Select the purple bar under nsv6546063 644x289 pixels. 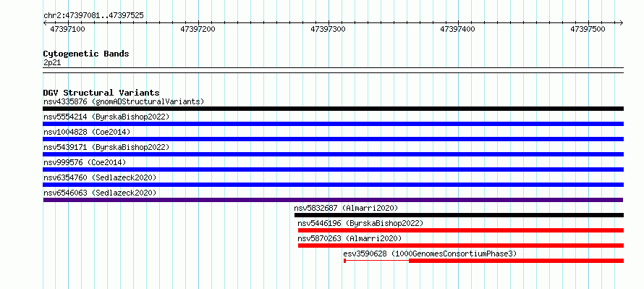[333, 200]
